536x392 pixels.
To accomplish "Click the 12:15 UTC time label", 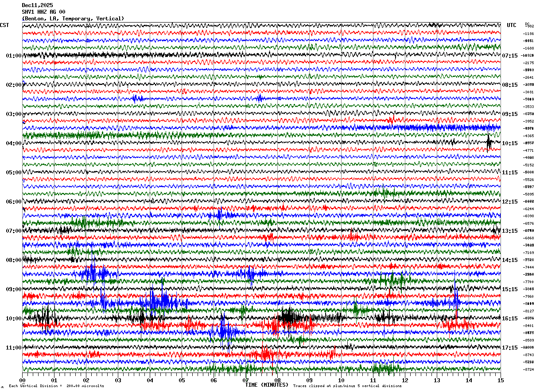I will [510, 202].
